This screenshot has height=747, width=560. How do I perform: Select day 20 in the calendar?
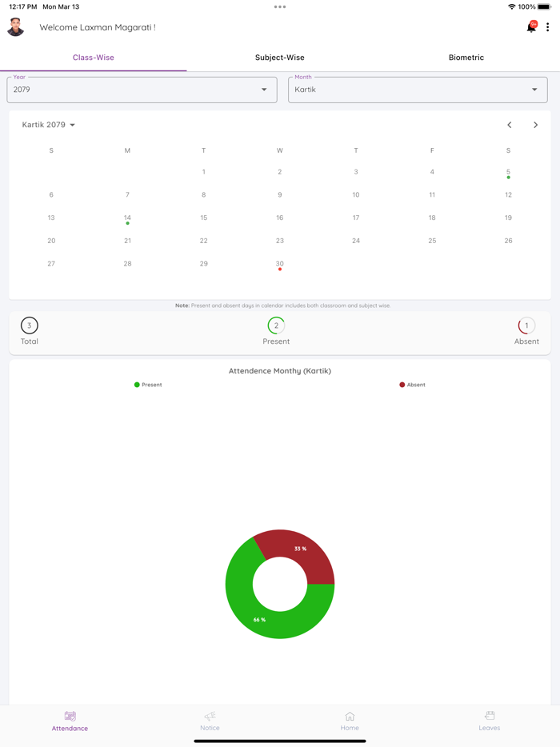click(x=51, y=241)
